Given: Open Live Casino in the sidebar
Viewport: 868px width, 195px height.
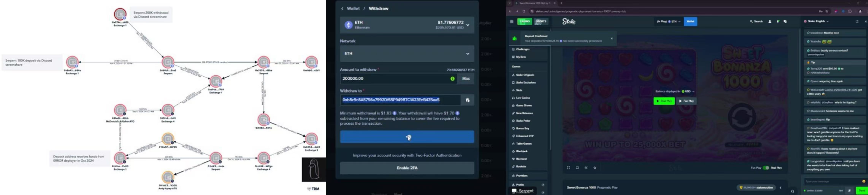Looking at the screenshot, I should [x=528, y=98].
